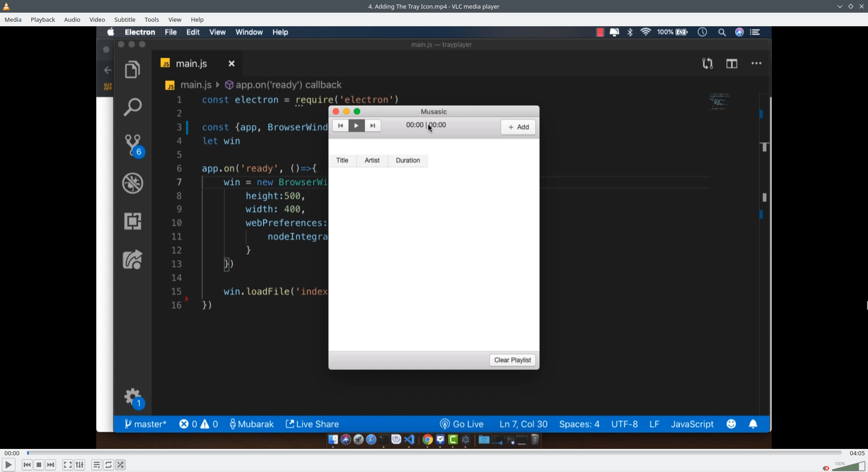Open VLC Tools menu
This screenshot has height=472, width=868.
point(152,19)
